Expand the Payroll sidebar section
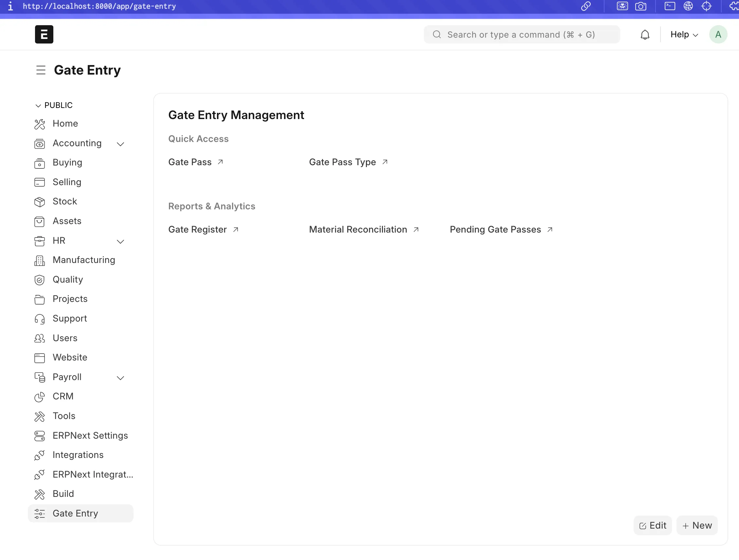The height and width of the screenshot is (560, 739). 120,378
